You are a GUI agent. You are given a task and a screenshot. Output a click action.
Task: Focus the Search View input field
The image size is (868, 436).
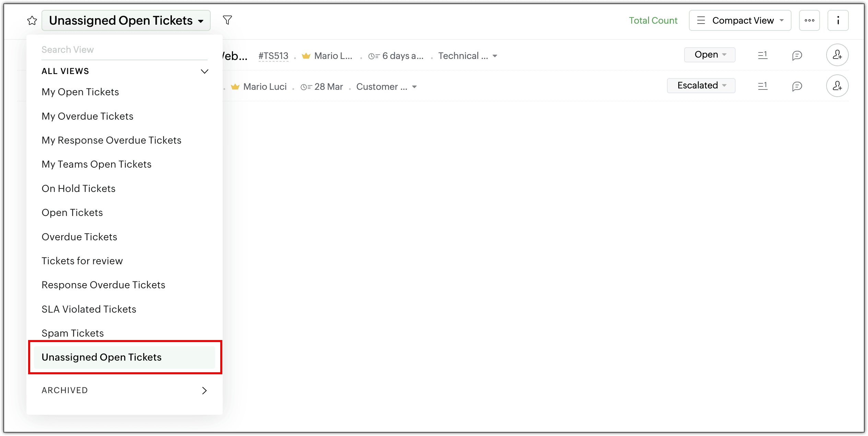pos(124,50)
